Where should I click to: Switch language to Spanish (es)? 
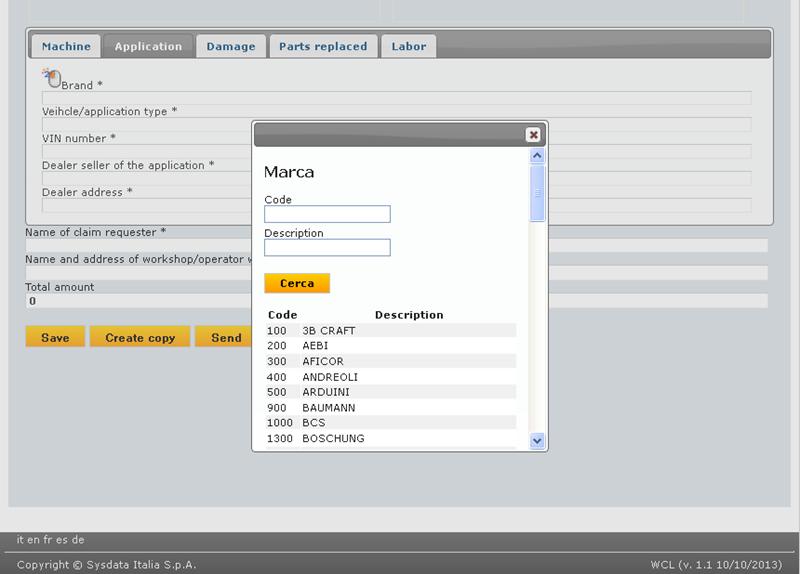pyautogui.click(x=62, y=539)
